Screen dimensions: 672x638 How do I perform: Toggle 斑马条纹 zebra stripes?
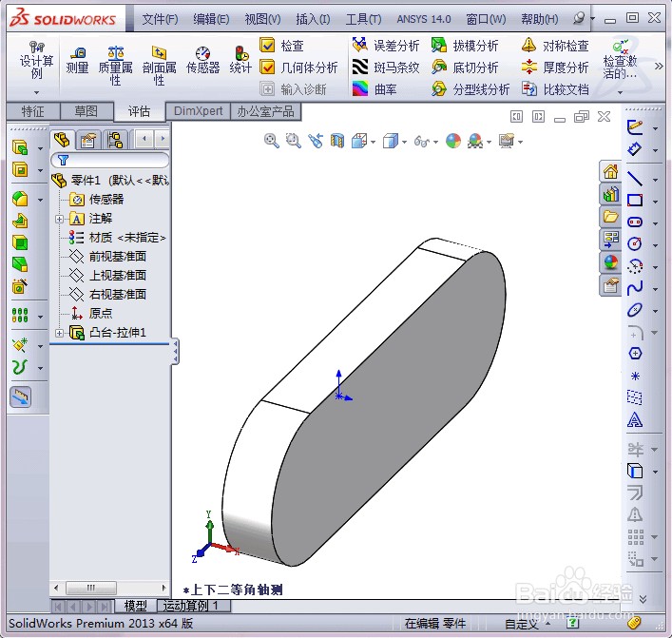point(385,67)
